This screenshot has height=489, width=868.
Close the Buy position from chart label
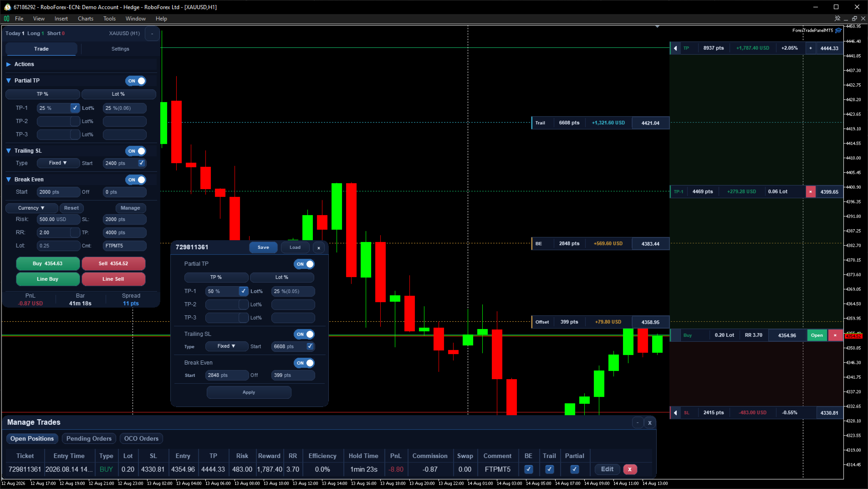coord(835,335)
